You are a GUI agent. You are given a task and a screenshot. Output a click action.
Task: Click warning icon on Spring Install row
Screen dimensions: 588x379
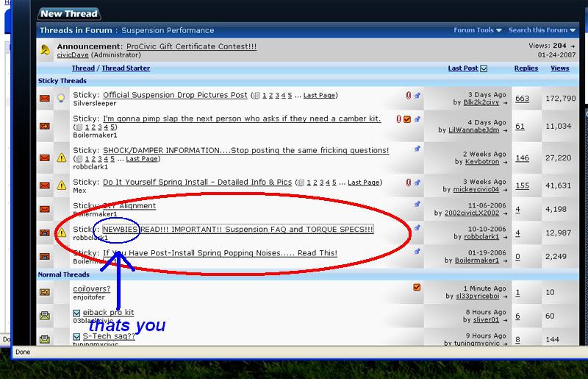coord(62,185)
